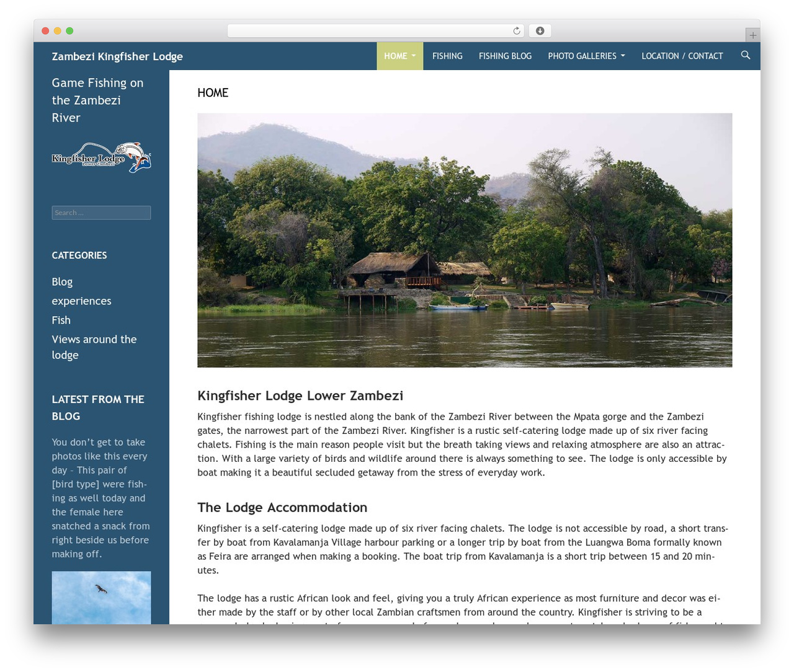Focus the sidebar Search input field

click(101, 213)
